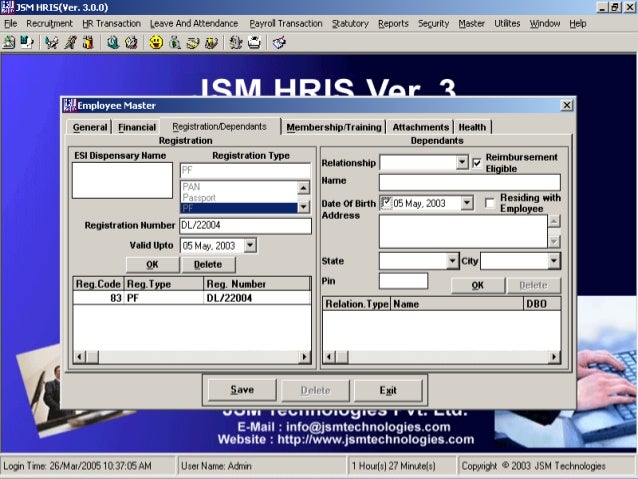Click the Exit button
Screen dimensions: 638x479
click(388, 390)
